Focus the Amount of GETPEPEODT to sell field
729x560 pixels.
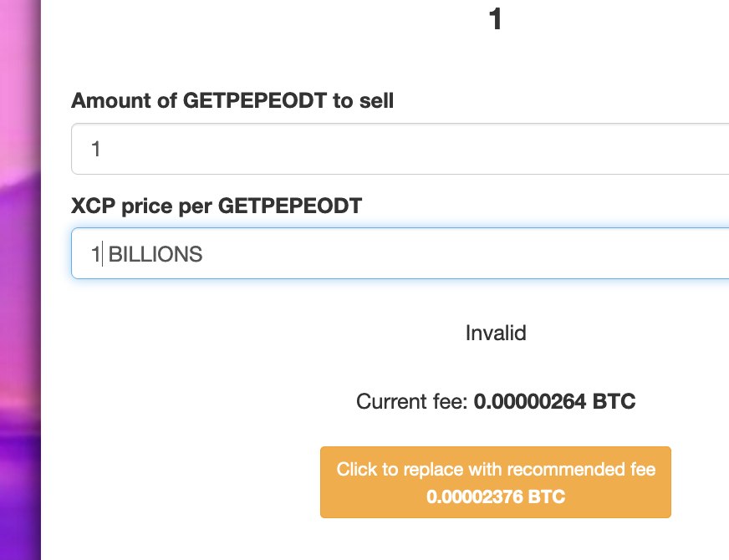coord(400,149)
